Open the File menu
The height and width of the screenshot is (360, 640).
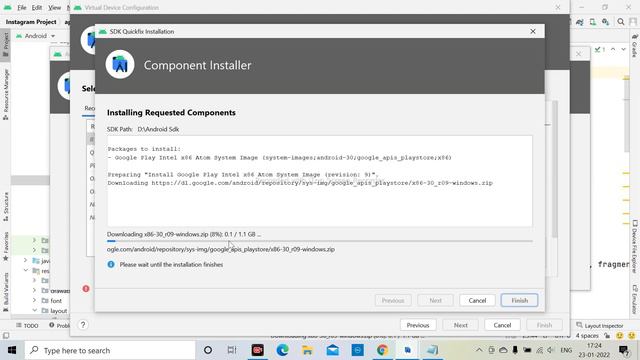22,7
